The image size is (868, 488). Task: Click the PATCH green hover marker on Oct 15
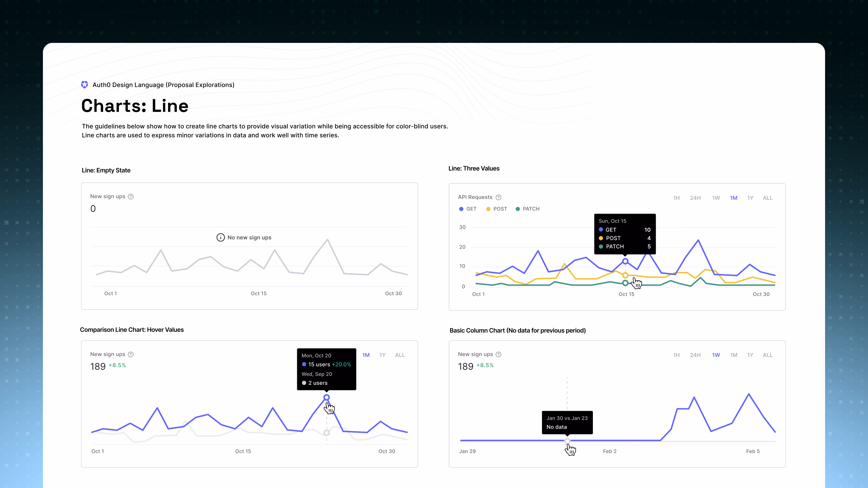tap(625, 283)
